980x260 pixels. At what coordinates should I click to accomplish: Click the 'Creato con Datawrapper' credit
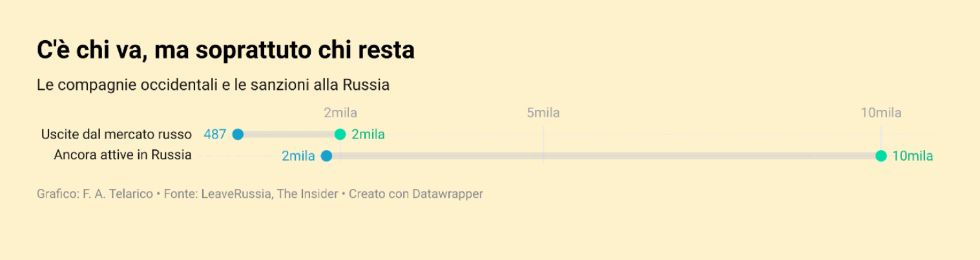(416, 194)
